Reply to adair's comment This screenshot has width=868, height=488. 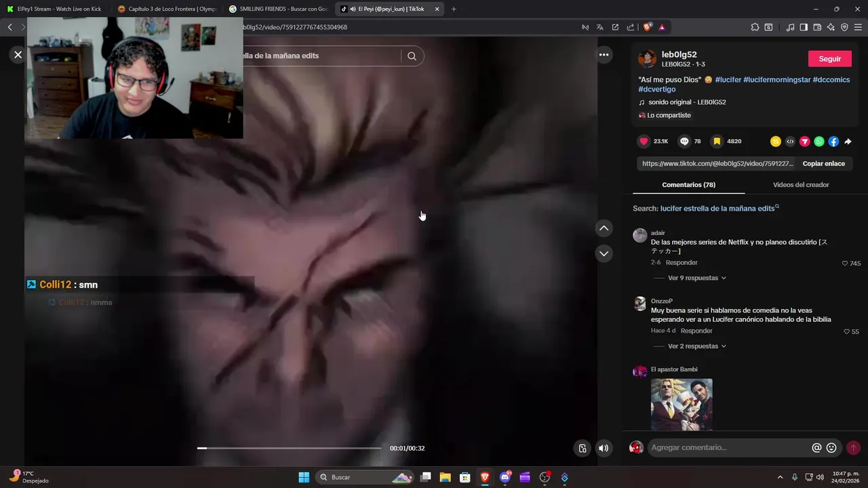[682, 263]
